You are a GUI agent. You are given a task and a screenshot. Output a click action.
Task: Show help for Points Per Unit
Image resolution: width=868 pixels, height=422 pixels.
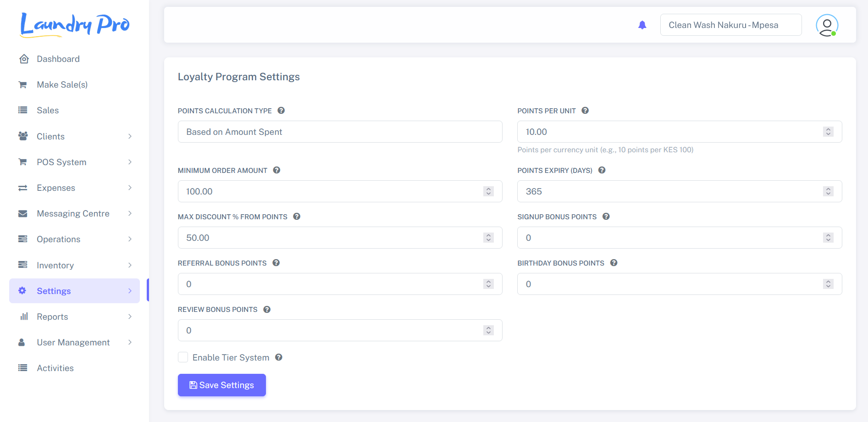point(585,111)
